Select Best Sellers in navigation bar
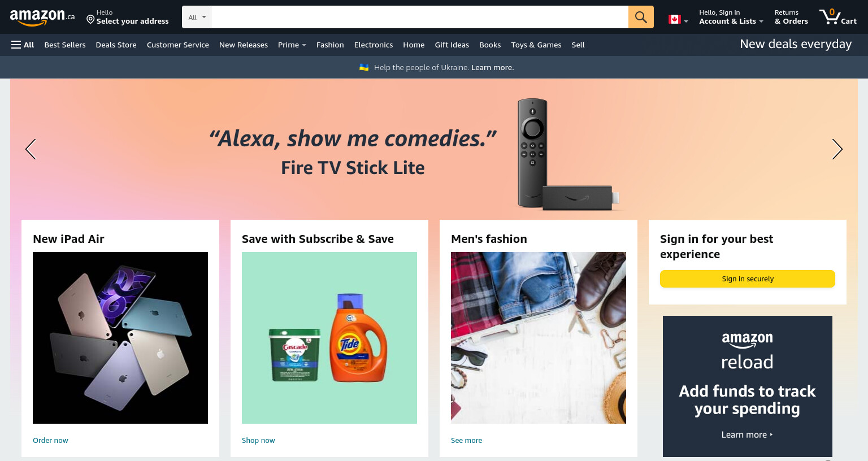The height and width of the screenshot is (461, 868). point(65,45)
